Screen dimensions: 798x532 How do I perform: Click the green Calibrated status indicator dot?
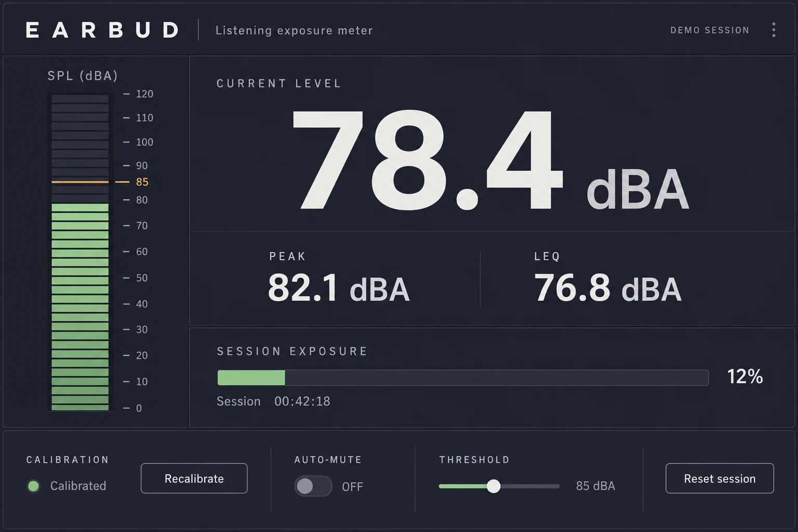pos(33,486)
